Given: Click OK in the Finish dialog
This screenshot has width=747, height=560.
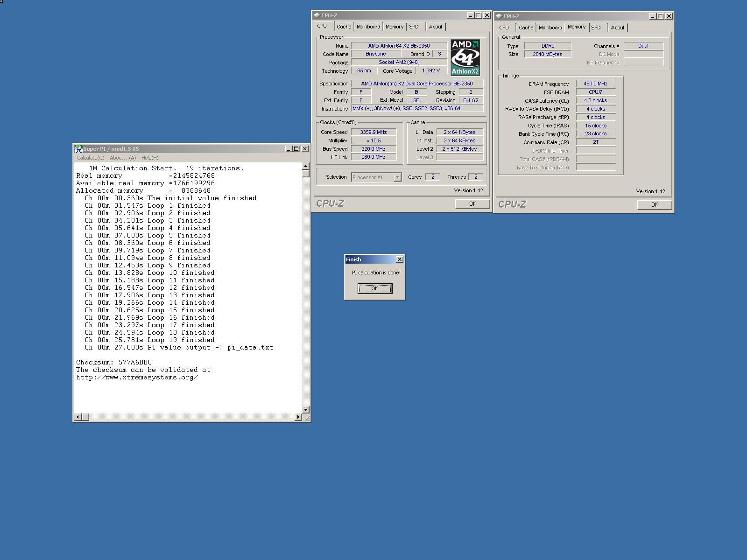Looking at the screenshot, I should pos(375,288).
